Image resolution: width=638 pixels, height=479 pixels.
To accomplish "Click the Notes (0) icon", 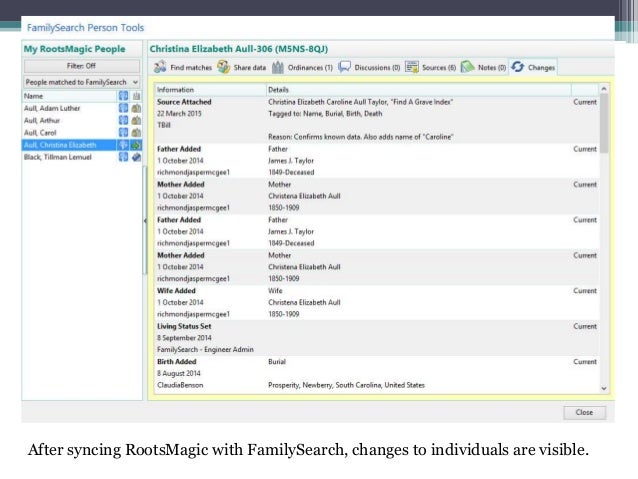I will click(x=467, y=67).
